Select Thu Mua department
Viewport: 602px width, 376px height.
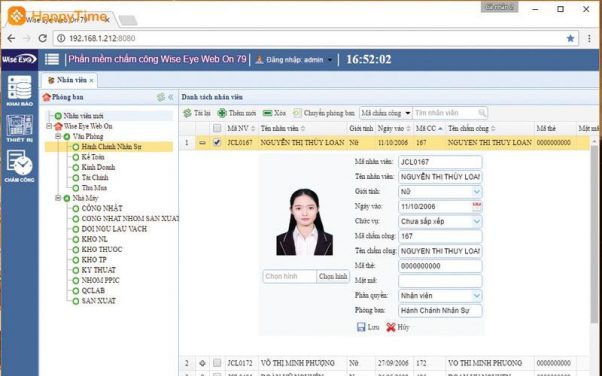point(94,188)
